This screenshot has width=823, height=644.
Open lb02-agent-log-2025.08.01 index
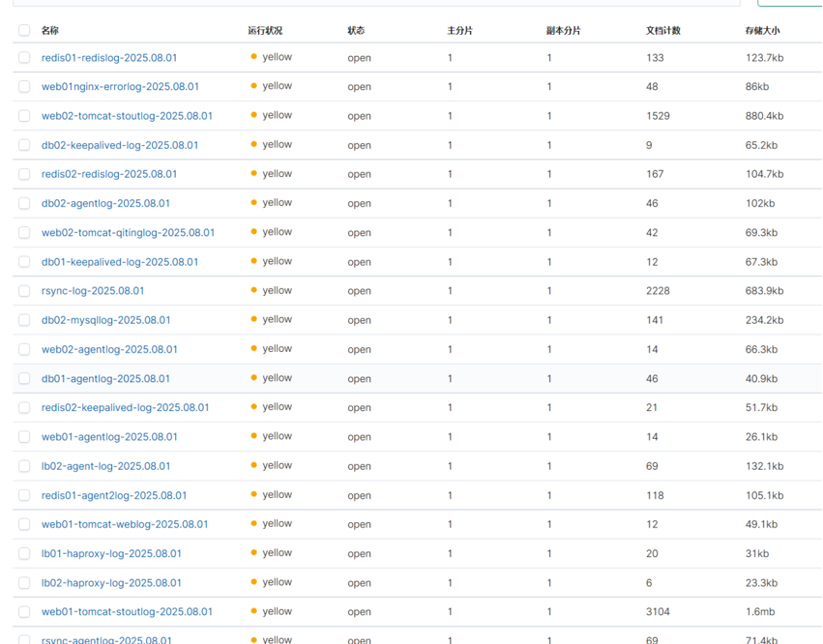pos(105,466)
